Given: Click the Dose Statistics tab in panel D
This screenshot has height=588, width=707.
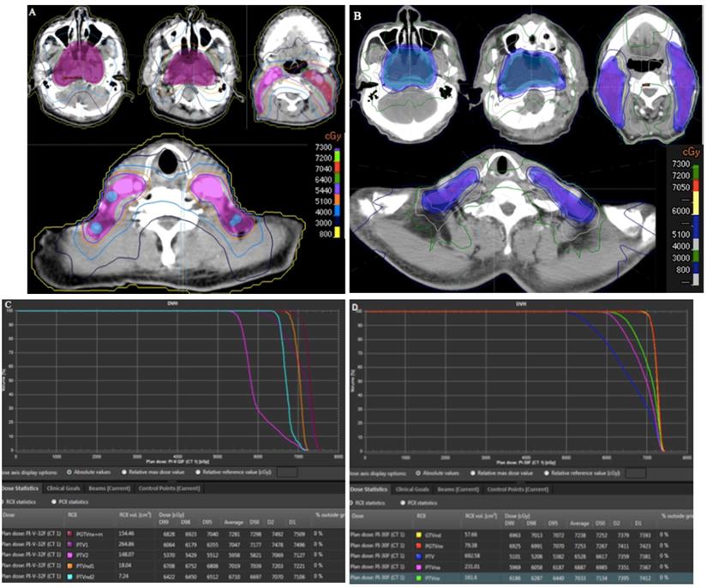Looking at the screenshot, I should coord(370,488).
